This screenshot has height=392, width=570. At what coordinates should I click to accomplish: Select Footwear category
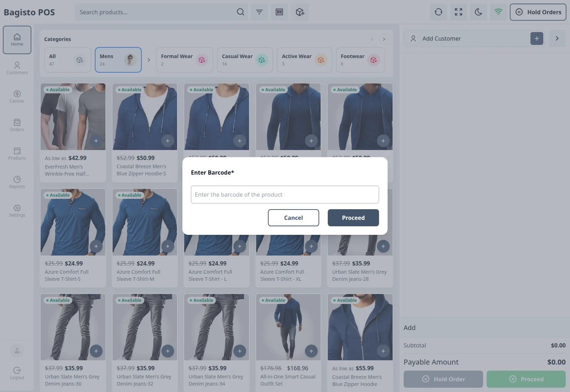pyautogui.click(x=361, y=60)
